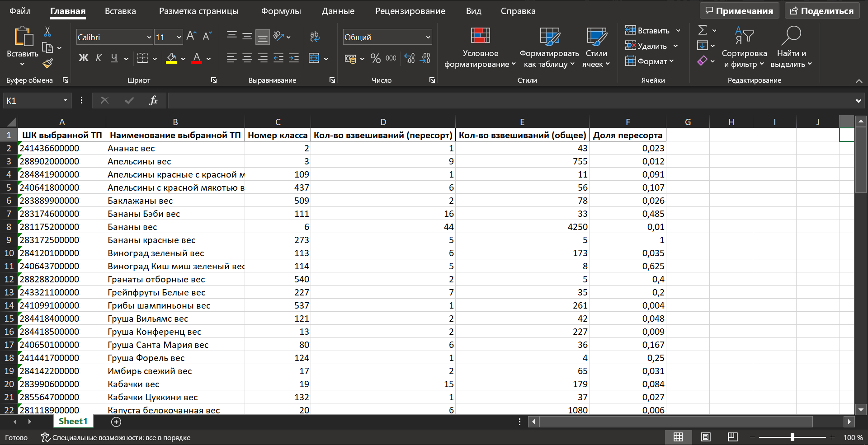
Task: Expand the formula bar chevron
Action: pyautogui.click(x=859, y=101)
